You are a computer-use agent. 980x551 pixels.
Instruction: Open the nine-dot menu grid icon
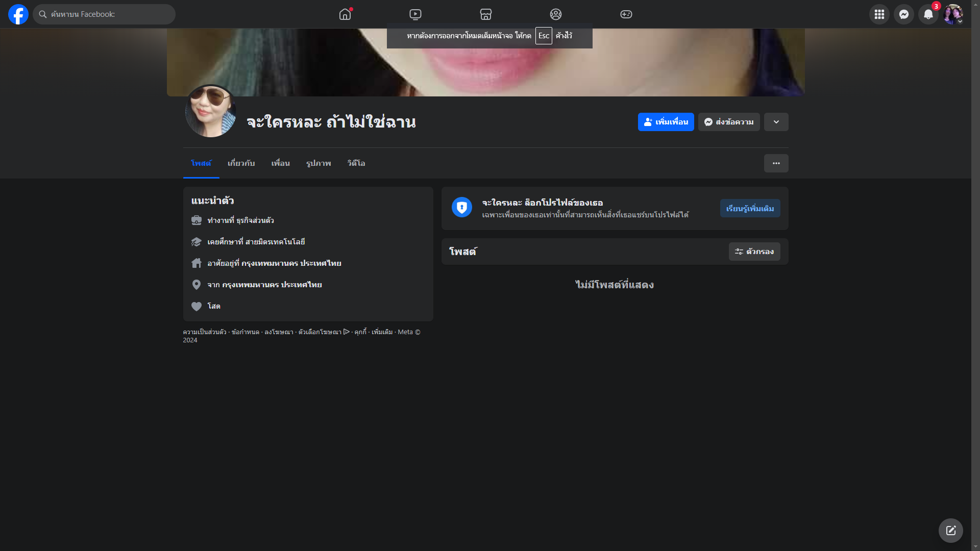879,14
